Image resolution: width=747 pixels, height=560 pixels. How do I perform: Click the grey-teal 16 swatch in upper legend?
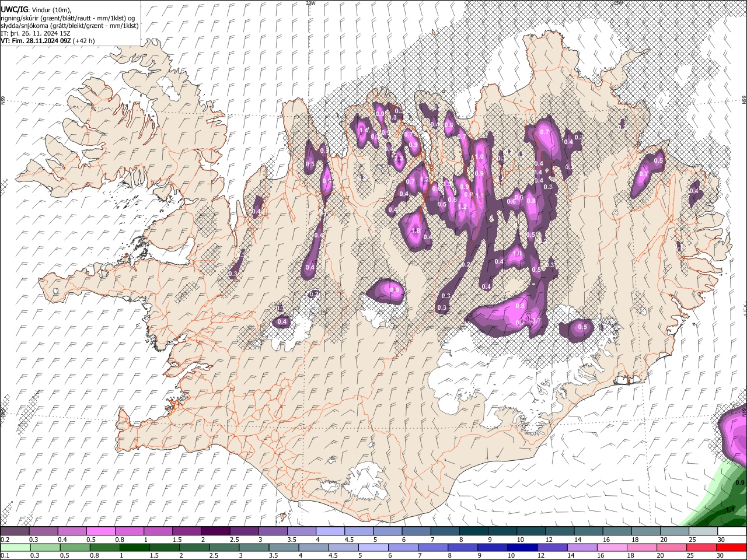coord(617,531)
